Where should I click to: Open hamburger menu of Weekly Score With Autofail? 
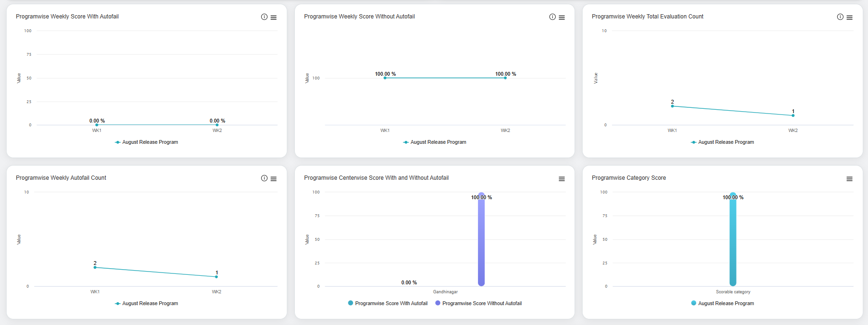tap(274, 18)
